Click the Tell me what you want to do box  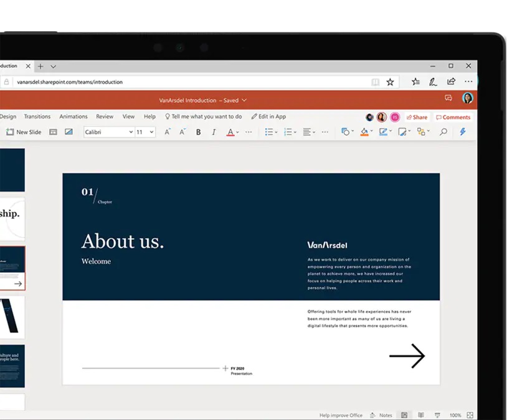point(204,116)
